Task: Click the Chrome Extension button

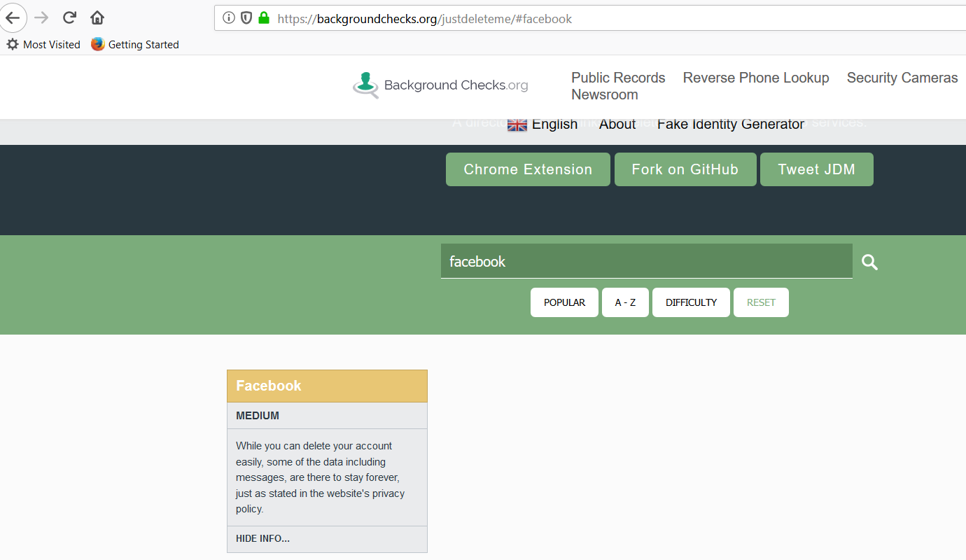Action: point(528,169)
